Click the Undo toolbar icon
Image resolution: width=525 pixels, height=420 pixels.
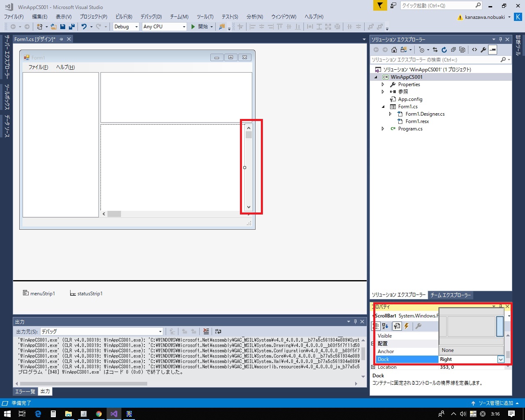pos(84,27)
